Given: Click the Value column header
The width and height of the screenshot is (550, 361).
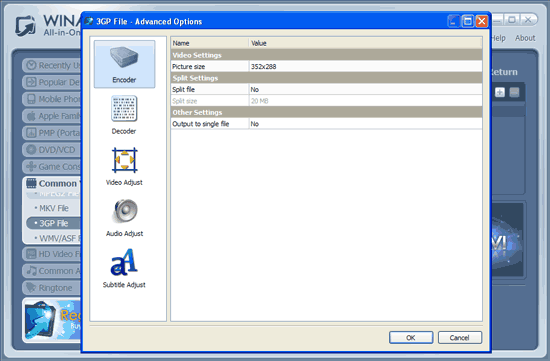Looking at the screenshot, I should 365,43.
